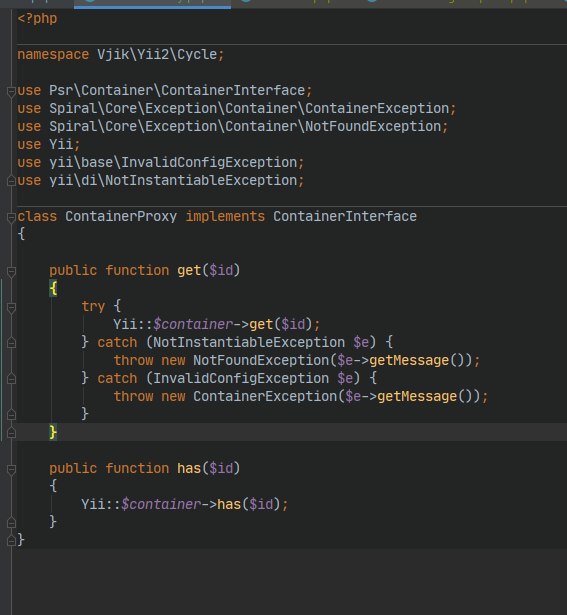Screen dimensions: 567x615
Task: Click the has call on Yii::$container
Action: point(229,504)
